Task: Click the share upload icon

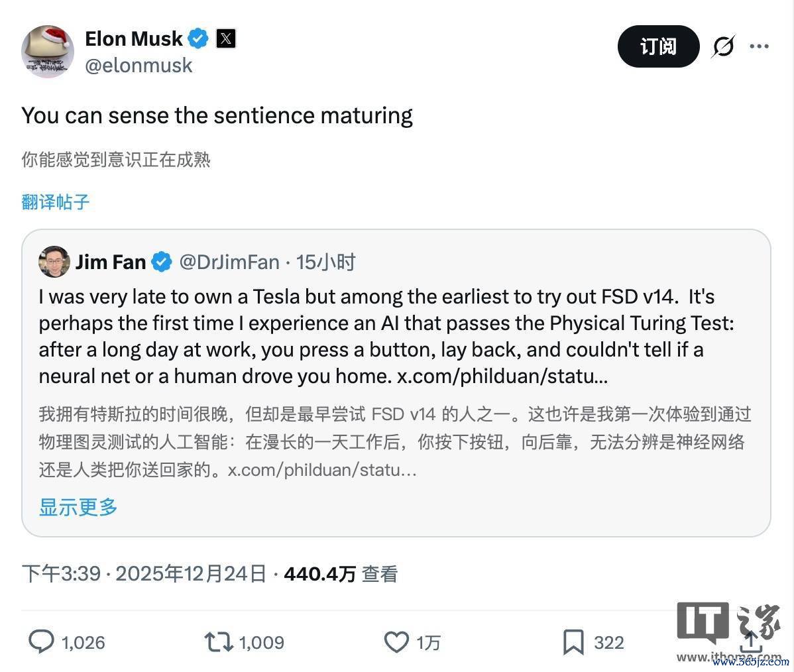Action: [x=750, y=640]
